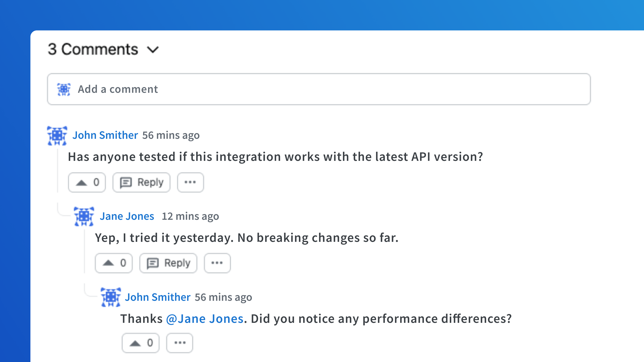Viewport: 644px width, 362px height.
Task: Click the @Jane Jones mention link
Action: pos(205,319)
